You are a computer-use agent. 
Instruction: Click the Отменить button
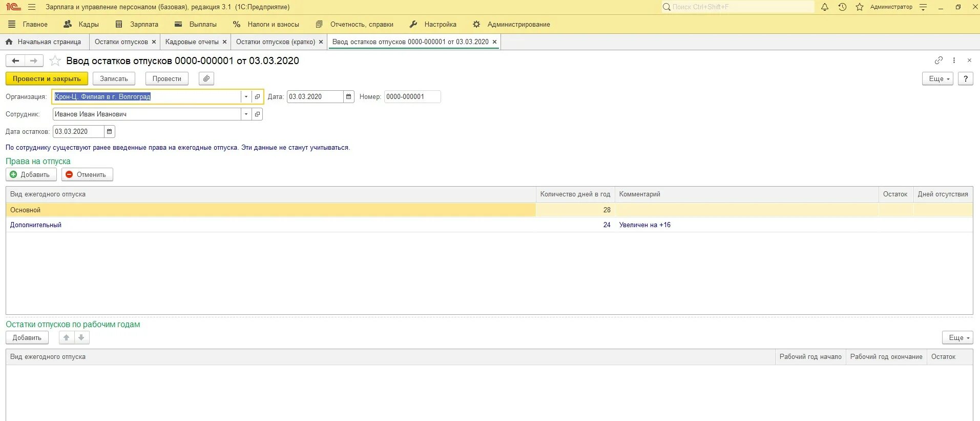(x=87, y=174)
